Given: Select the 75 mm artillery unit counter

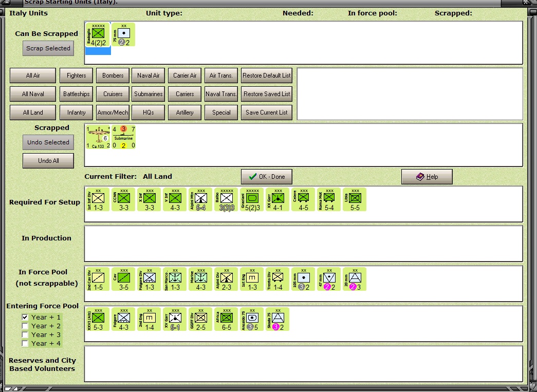Looking at the screenshot, I should pyautogui.click(x=123, y=34).
